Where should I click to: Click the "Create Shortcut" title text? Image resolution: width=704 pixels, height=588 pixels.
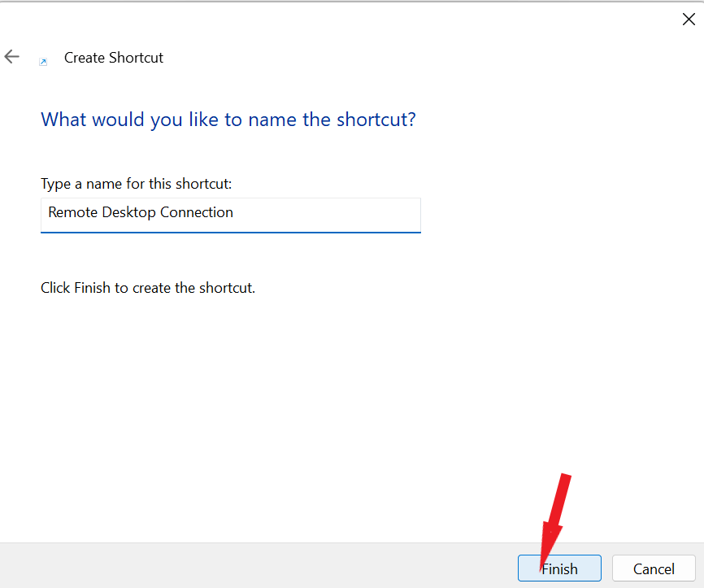pyautogui.click(x=114, y=58)
